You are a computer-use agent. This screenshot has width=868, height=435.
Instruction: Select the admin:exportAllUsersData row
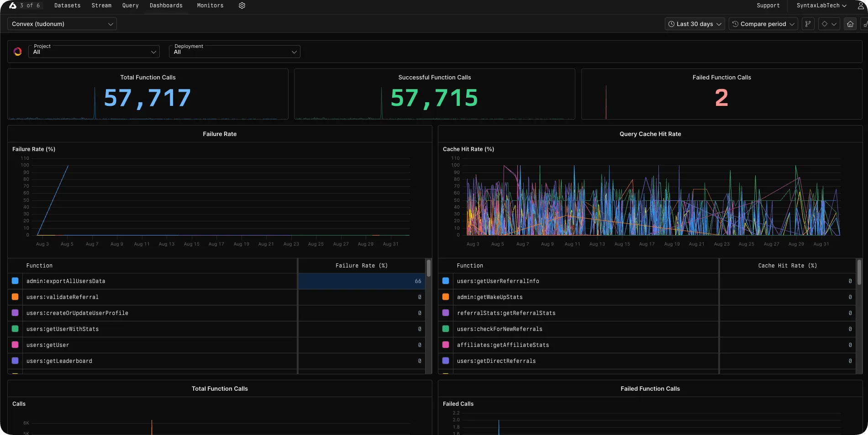(216, 281)
